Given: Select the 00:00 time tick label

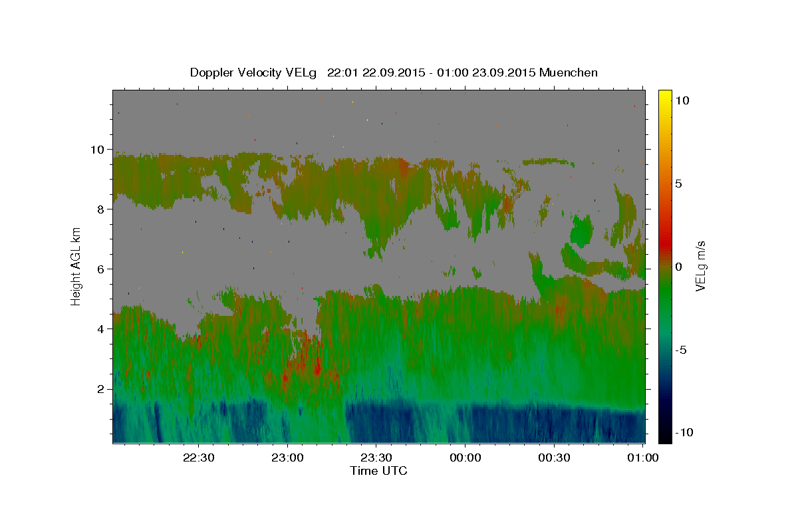Looking at the screenshot, I should click(465, 458).
